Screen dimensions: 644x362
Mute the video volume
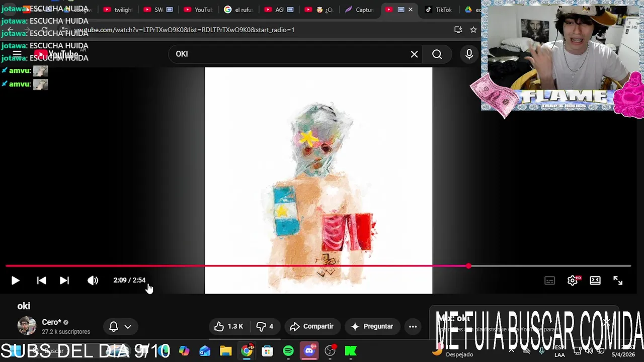click(x=93, y=281)
